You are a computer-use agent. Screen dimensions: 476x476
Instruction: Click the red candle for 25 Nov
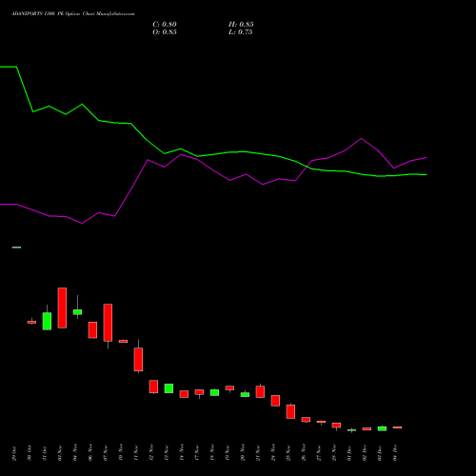pos(290,411)
